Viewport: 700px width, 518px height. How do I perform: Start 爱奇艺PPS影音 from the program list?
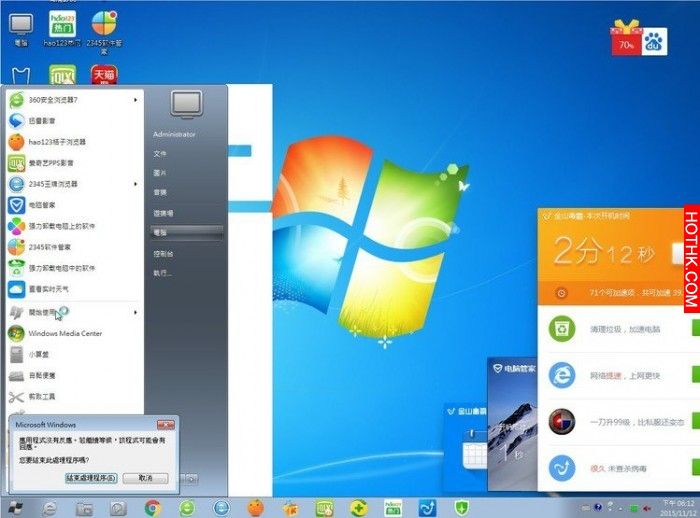coord(74,163)
